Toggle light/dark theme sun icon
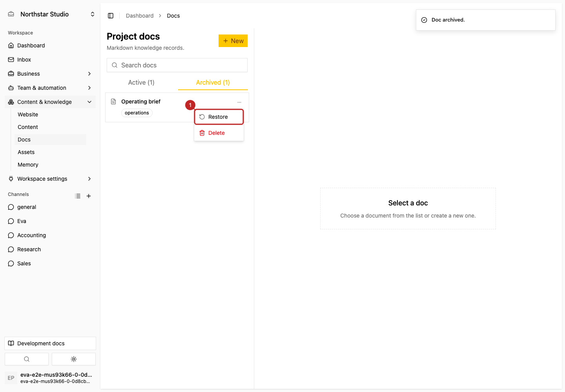565x392 pixels. (74, 359)
